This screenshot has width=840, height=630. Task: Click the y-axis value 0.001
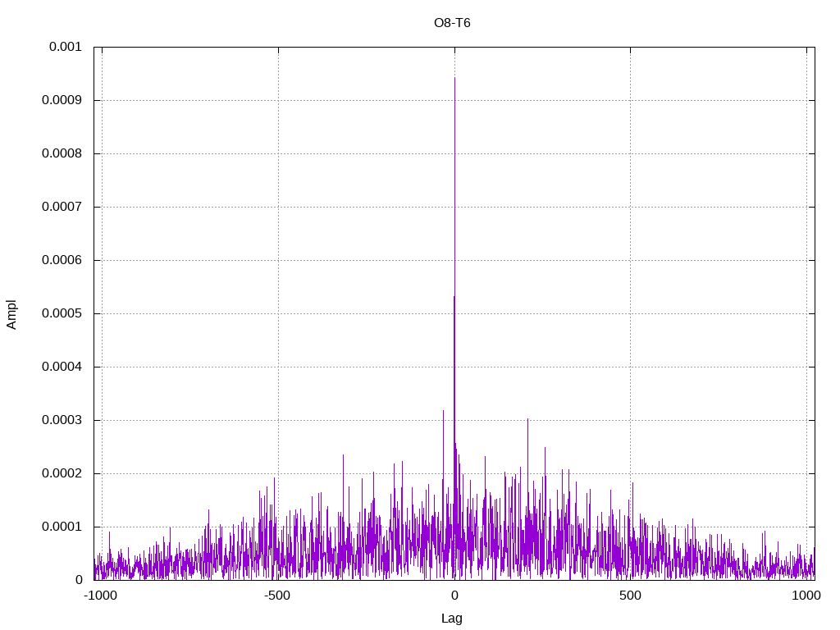(x=66, y=47)
